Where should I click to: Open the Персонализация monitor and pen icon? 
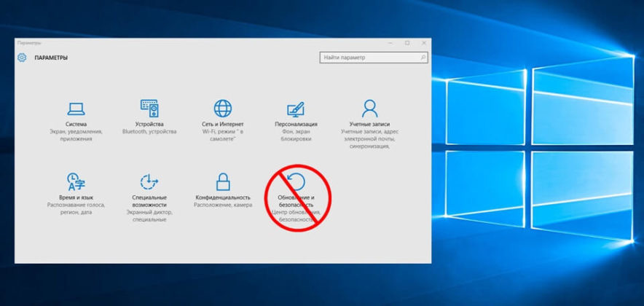point(296,109)
